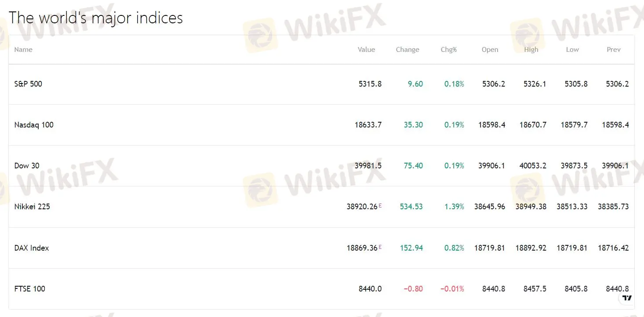Click the FTSE 100 negative −0.01% change
Image resolution: width=644 pixels, height=317 pixels.
[x=452, y=289]
